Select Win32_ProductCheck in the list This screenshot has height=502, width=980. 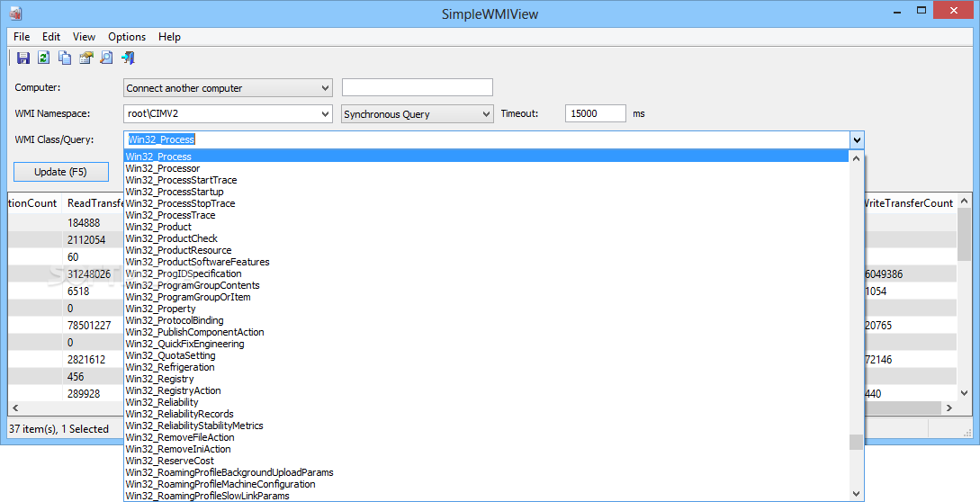pos(486,238)
